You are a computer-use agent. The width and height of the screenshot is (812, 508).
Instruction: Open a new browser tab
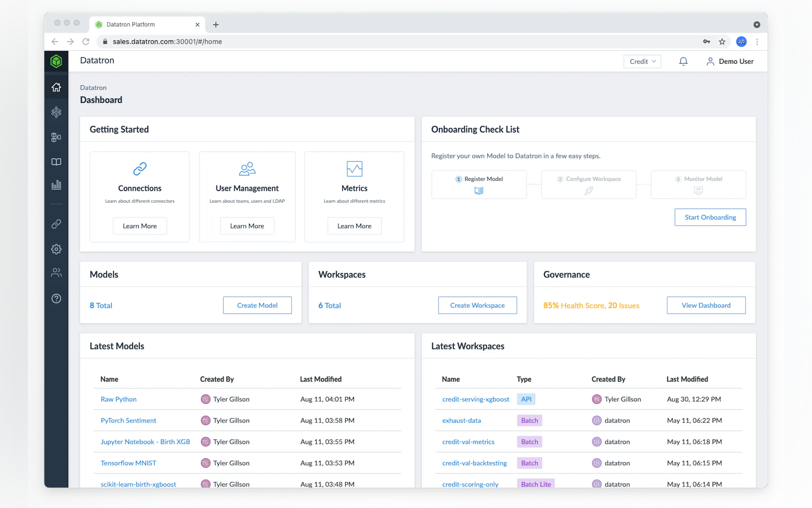216,25
